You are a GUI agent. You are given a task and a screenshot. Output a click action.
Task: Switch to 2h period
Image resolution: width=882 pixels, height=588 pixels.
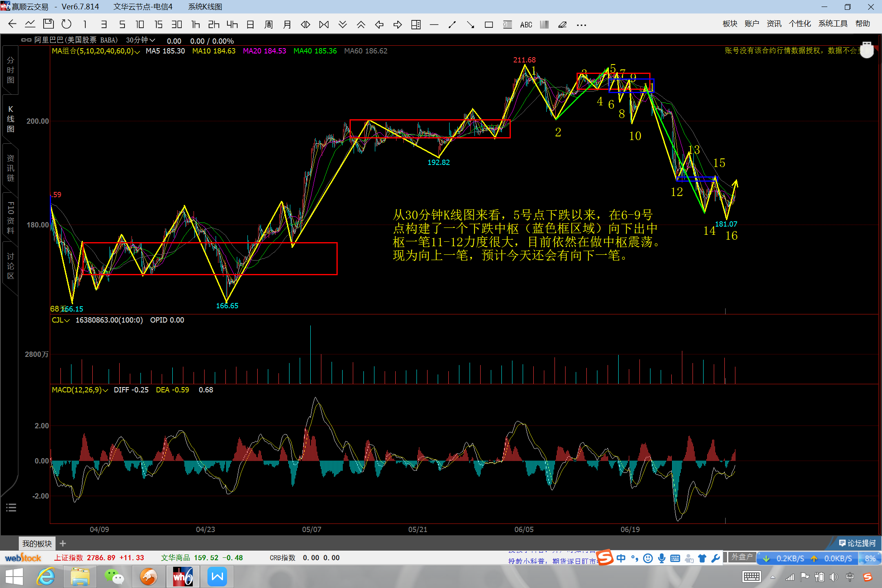pyautogui.click(x=214, y=24)
